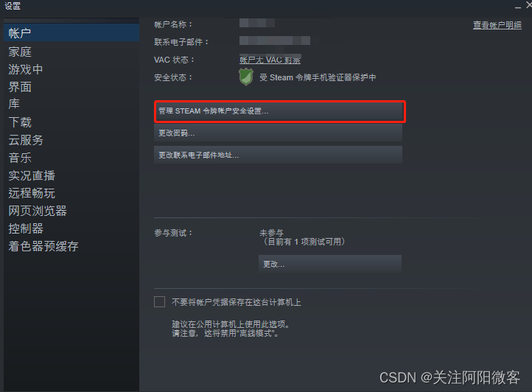Open 下载 settings section
The height and width of the screenshot is (392, 532).
20,122
